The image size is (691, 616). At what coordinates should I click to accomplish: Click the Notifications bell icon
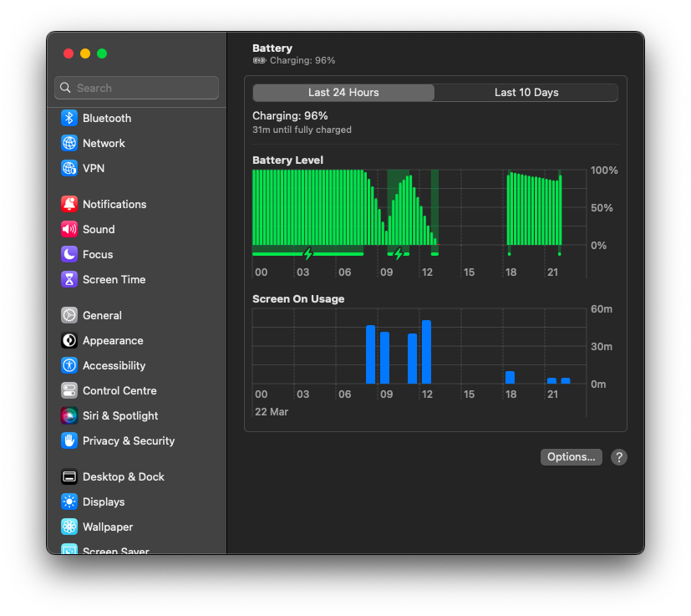coord(69,204)
